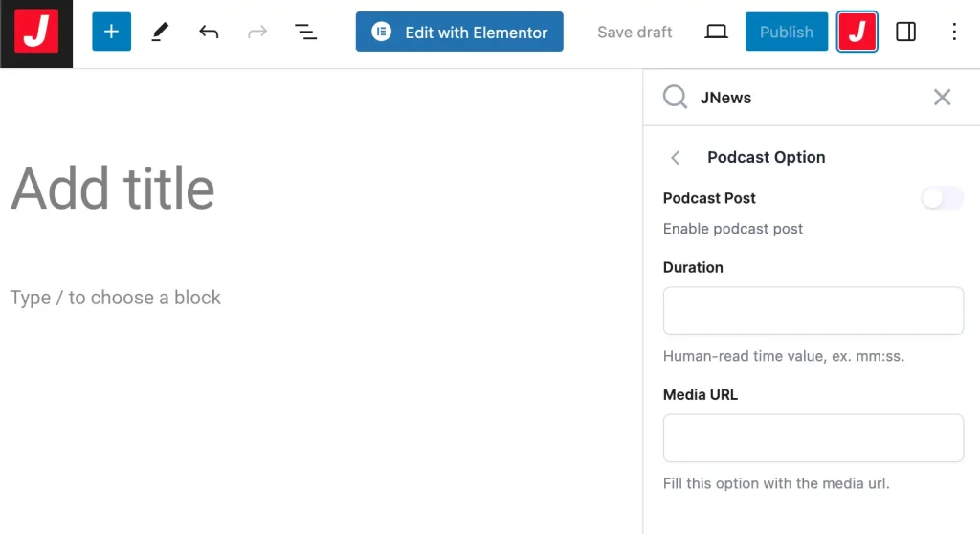Viewport: 980px width, 534px height.
Task: Click the JNews logo in top-left corner
Action: click(36, 33)
